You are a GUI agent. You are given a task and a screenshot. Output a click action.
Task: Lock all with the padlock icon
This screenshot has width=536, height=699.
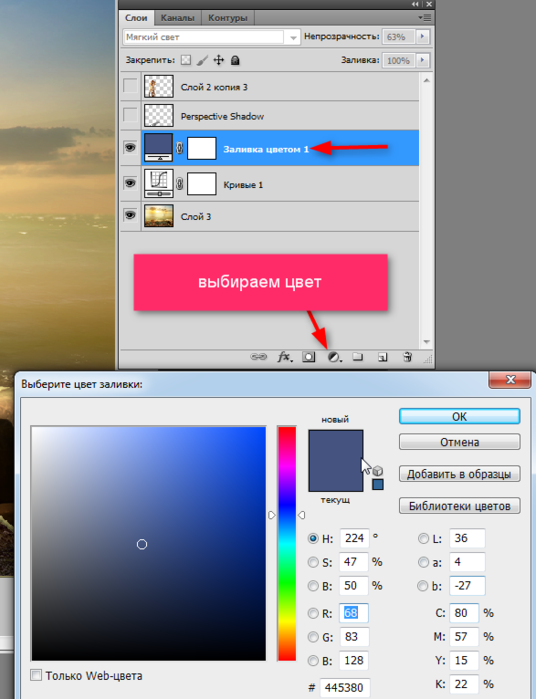pyautogui.click(x=235, y=60)
